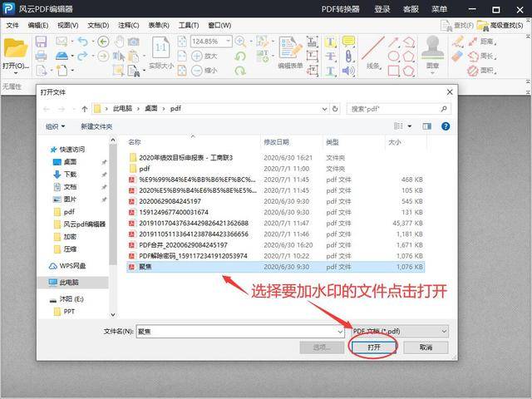Viewport: 532px width, 399px height.
Task: Click the PDF转换器 link in title bar
Action: coord(340,9)
